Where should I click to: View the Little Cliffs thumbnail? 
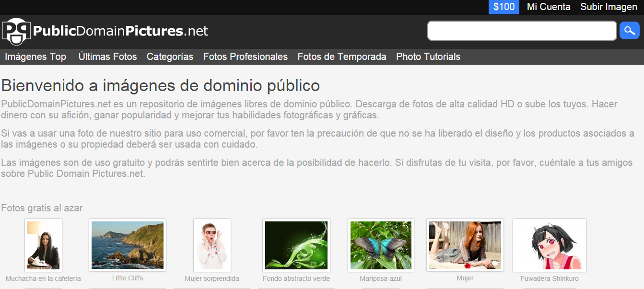(x=127, y=245)
